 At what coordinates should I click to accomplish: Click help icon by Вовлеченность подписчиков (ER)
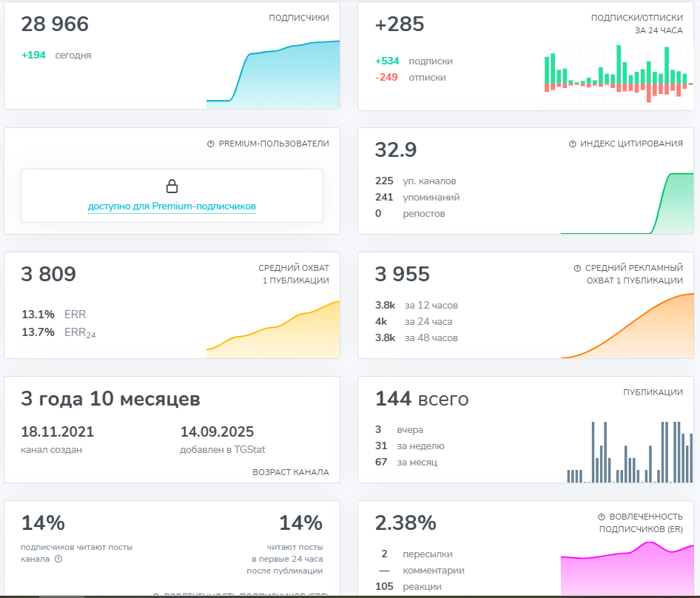point(602,517)
